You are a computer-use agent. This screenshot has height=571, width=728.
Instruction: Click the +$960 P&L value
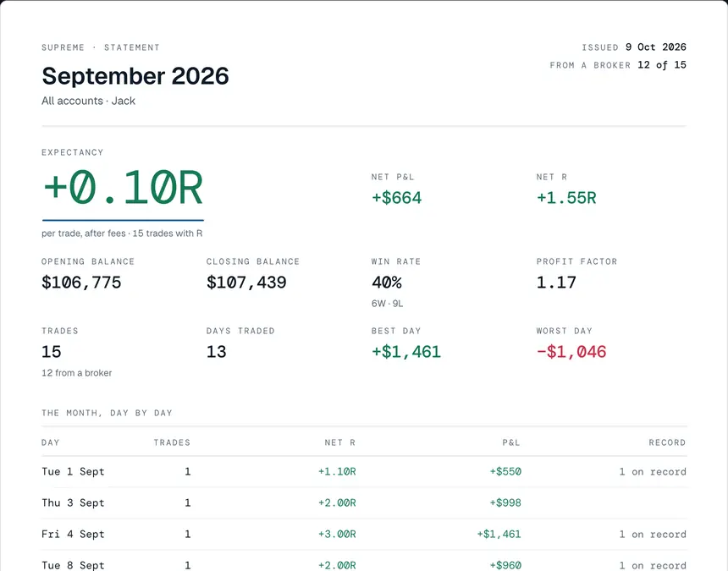coord(505,565)
